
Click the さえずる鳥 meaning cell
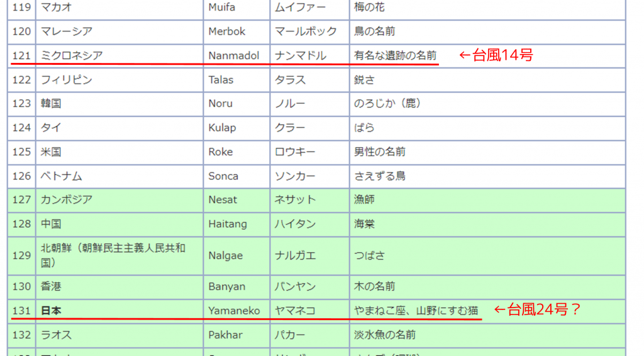pos(380,176)
